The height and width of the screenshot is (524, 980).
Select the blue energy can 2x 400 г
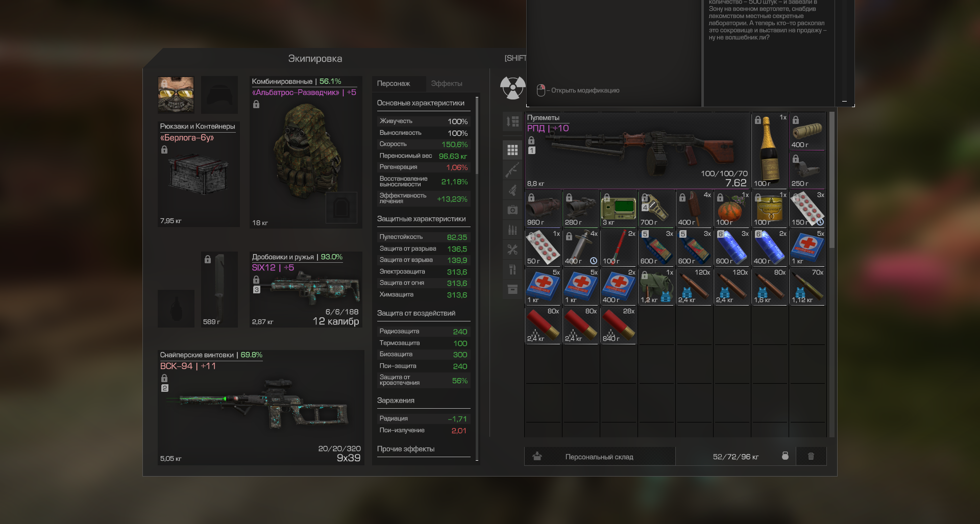pyautogui.click(x=770, y=248)
